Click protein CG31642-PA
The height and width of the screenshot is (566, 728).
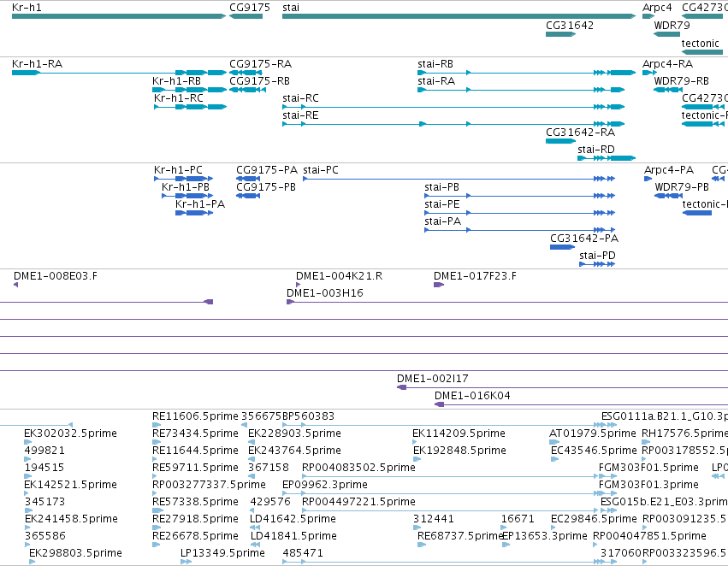[x=562, y=247]
